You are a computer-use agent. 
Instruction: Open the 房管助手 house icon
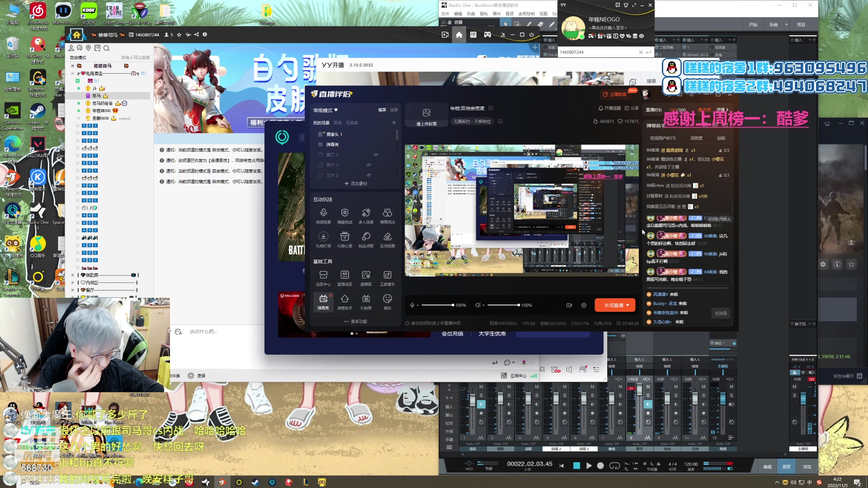point(344,302)
